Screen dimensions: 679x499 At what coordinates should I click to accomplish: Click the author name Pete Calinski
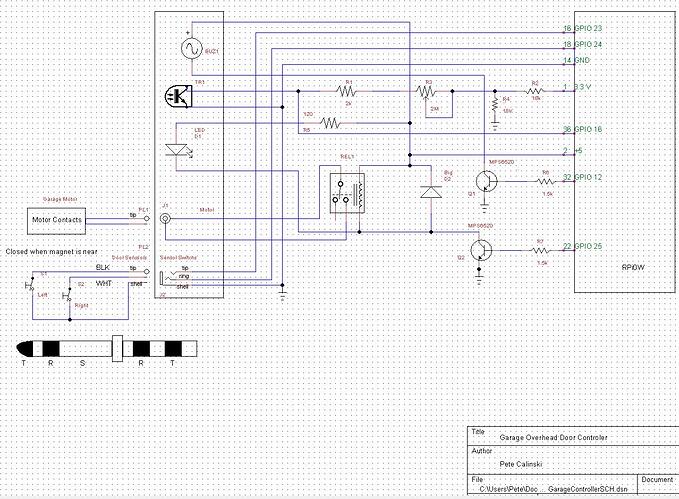(521, 464)
